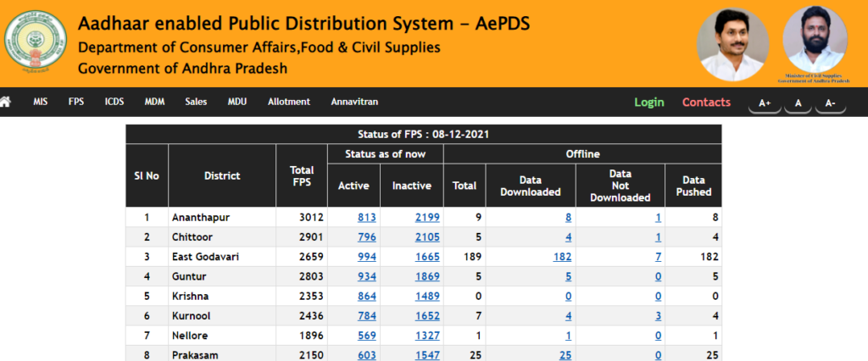This screenshot has width=868, height=361.
Task: Open Nellore active count 569
Action: click(x=366, y=336)
